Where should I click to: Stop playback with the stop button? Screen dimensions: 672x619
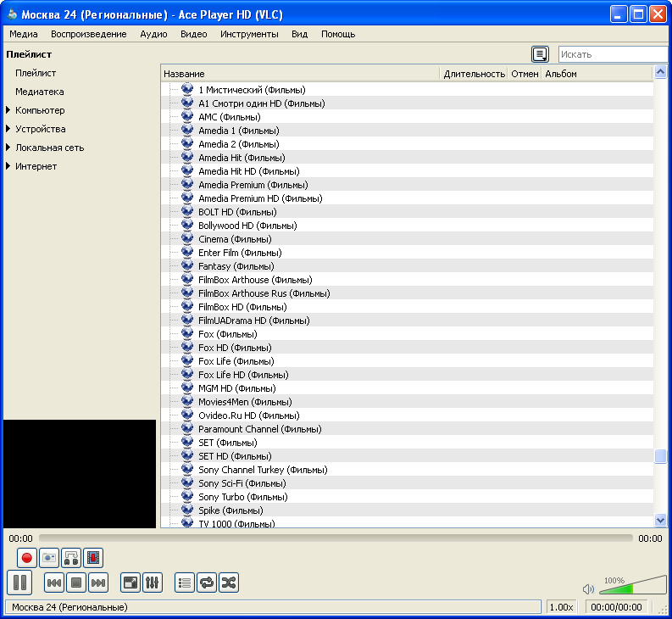coord(76,583)
